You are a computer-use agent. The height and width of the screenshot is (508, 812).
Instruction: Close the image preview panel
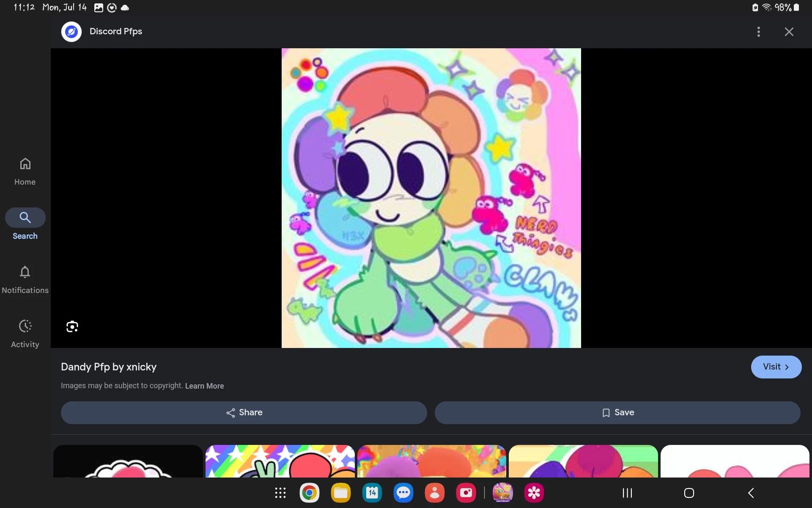tap(789, 32)
